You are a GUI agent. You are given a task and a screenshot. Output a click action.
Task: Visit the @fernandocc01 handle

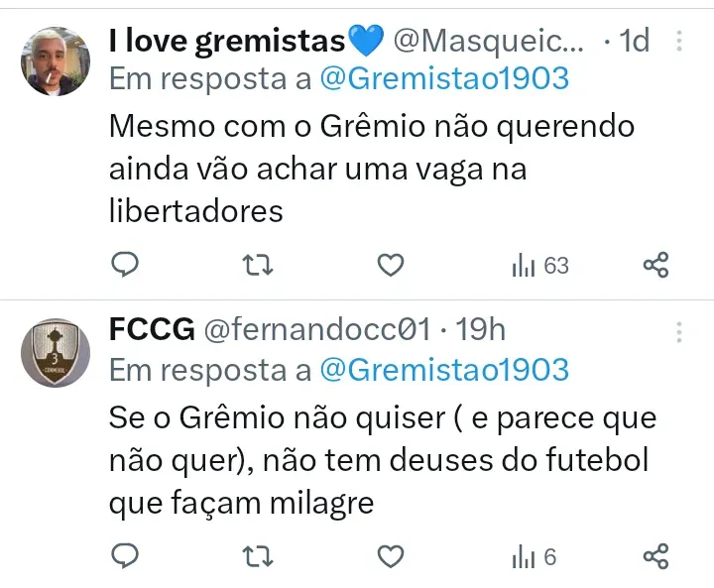pyautogui.click(x=315, y=330)
